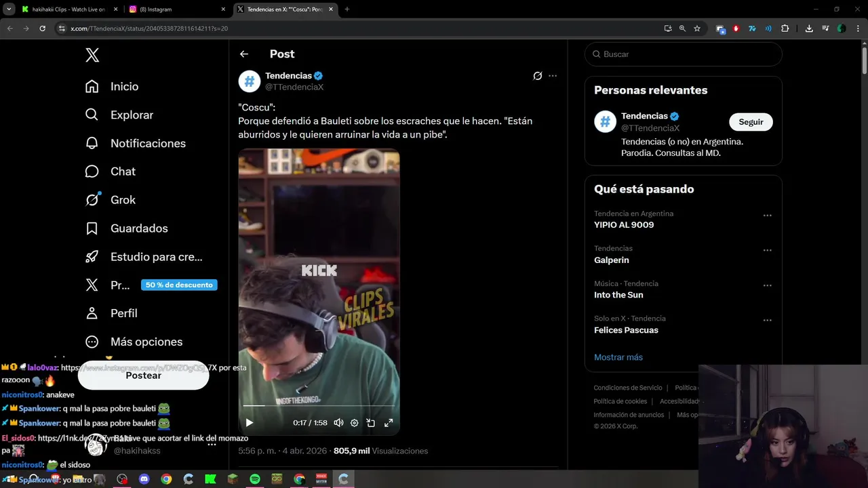Open Galperin trend

(x=612, y=260)
